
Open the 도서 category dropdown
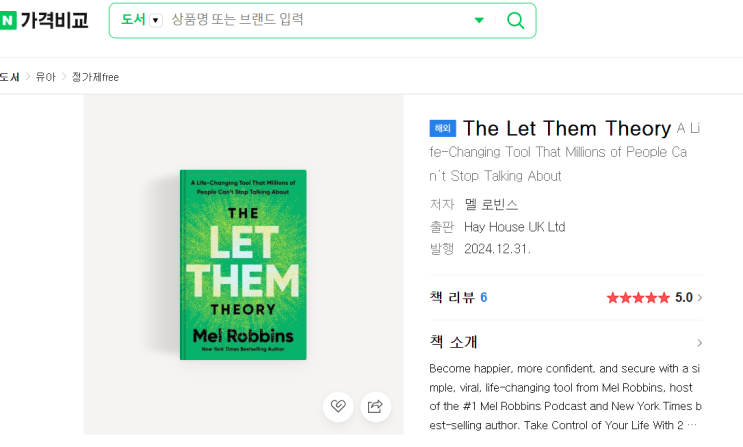point(141,20)
